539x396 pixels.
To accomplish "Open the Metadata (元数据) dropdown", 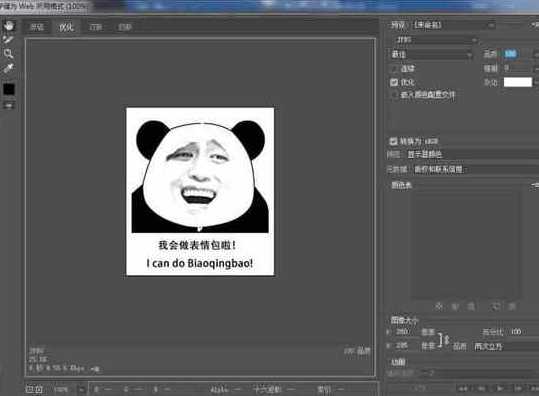I will [x=476, y=169].
